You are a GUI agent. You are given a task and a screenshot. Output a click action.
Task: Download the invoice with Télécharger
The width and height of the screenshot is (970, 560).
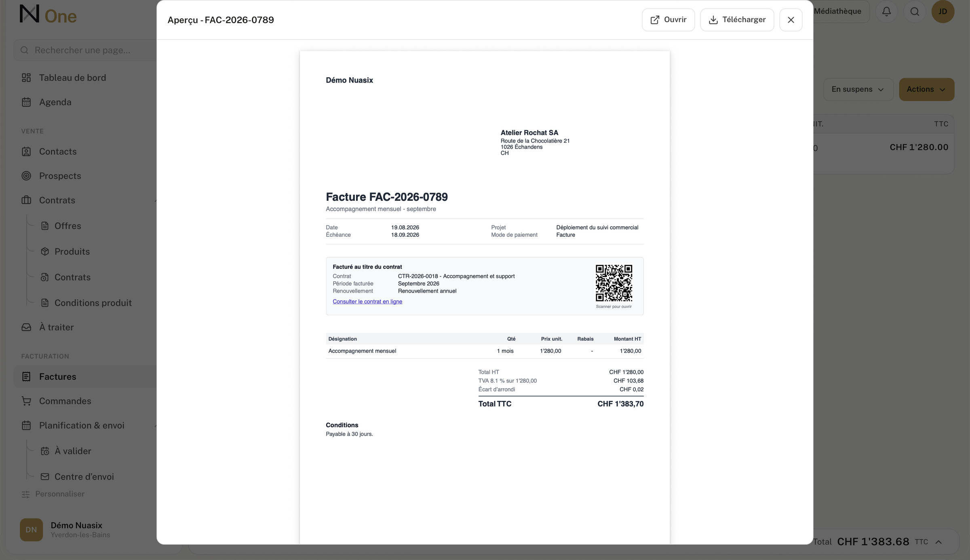(x=737, y=20)
